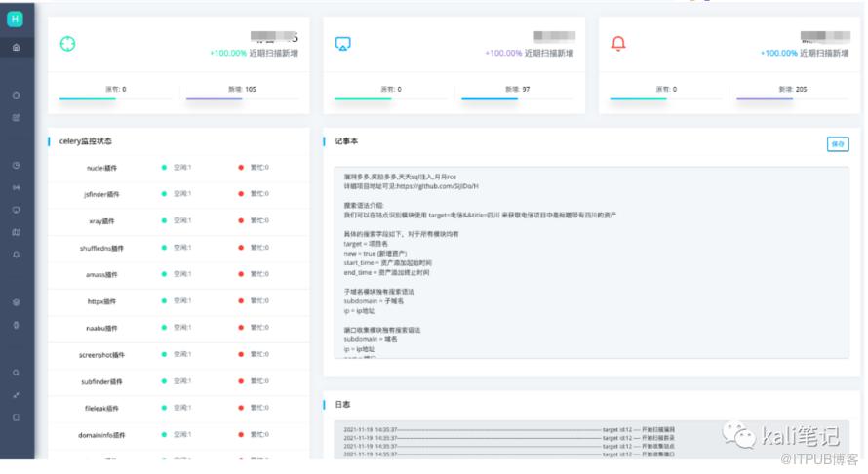This screenshot has width=868, height=474.
Task: Select the sidebar monitor screen icon
Action: 16,210
